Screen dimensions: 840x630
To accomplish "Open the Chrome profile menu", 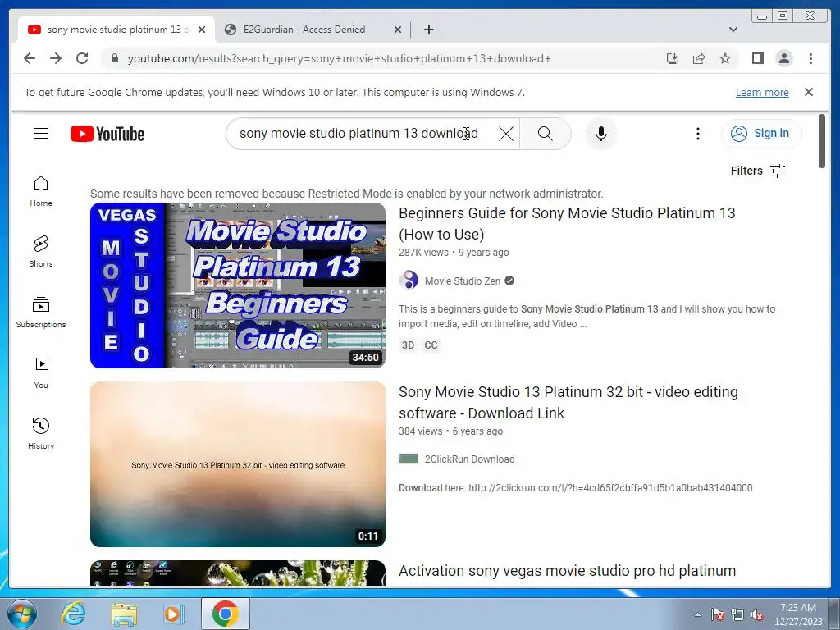I will coord(783,58).
